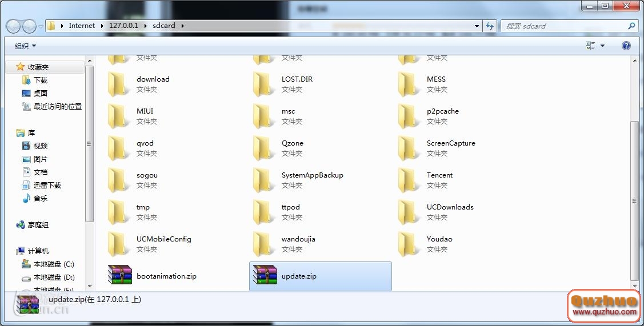Open 图片 library in navigation pane

(41, 159)
